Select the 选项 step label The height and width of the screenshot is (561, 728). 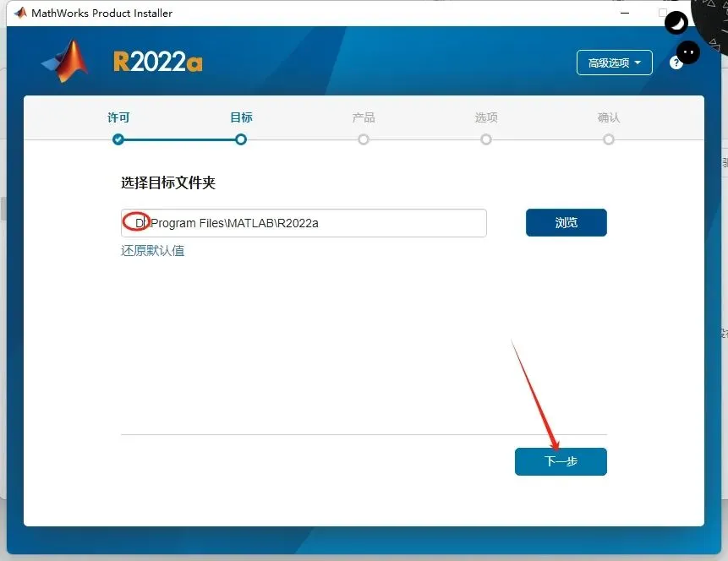pyautogui.click(x=486, y=117)
